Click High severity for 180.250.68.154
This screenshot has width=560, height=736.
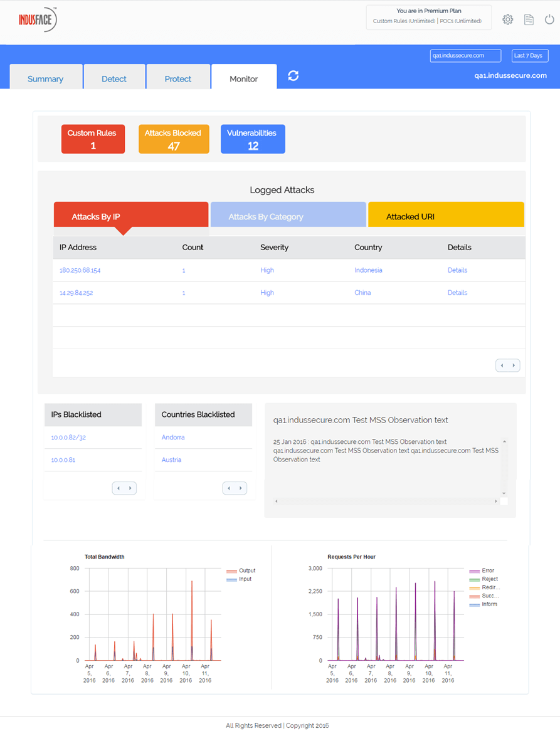click(x=267, y=270)
